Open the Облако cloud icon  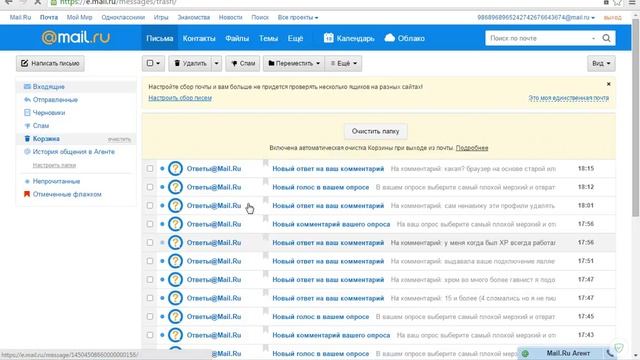[390, 38]
